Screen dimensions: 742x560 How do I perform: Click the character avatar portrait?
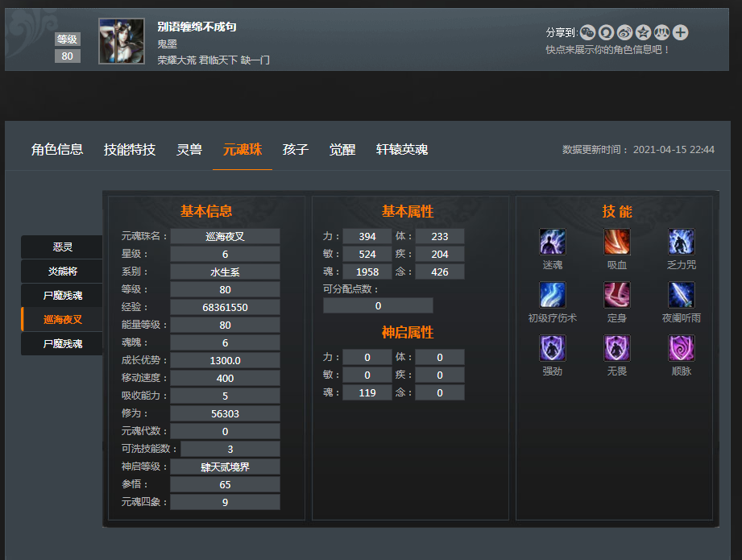(x=122, y=41)
